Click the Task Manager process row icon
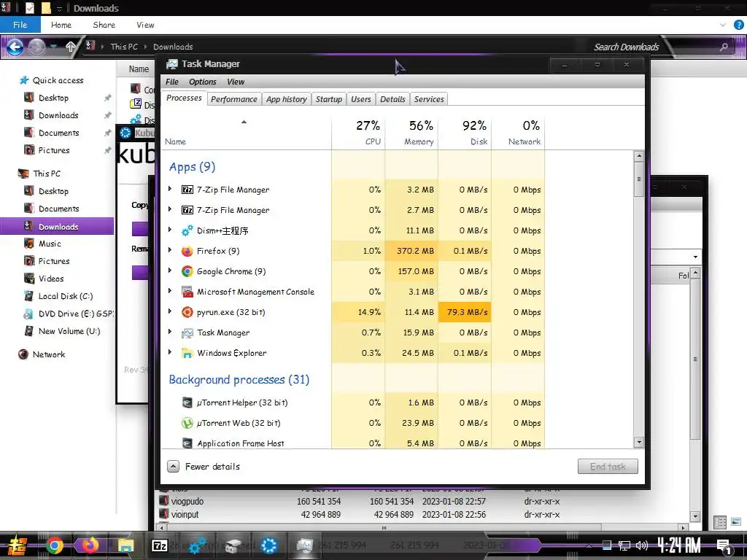This screenshot has height=560, width=747. tap(187, 332)
